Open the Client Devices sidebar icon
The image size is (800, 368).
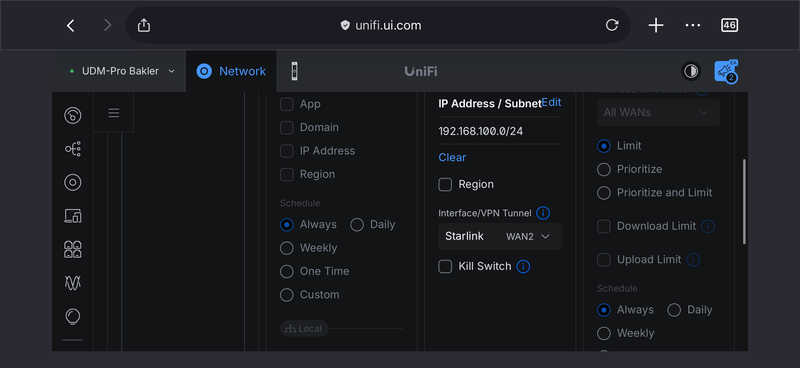tap(72, 216)
